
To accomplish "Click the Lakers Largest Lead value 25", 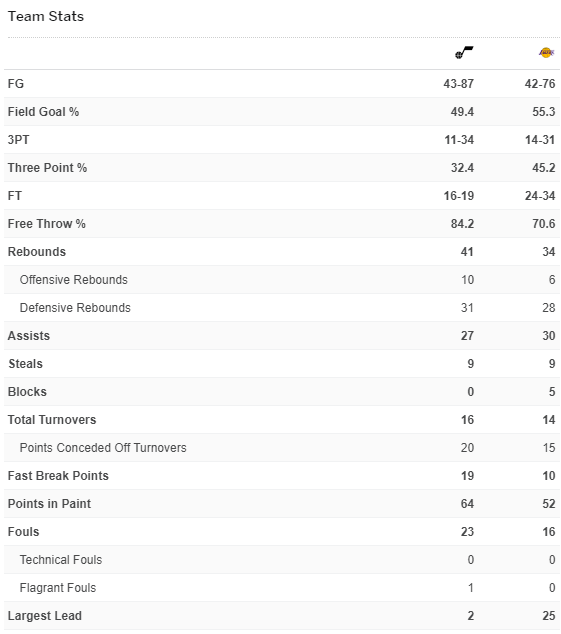I will tap(548, 616).
